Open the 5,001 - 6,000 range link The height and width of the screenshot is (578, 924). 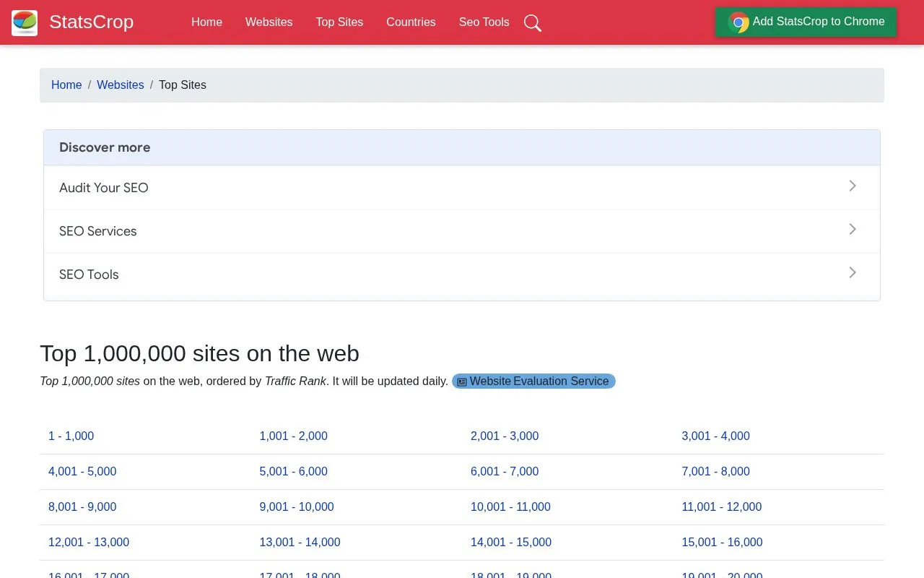pyautogui.click(x=293, y=472)
